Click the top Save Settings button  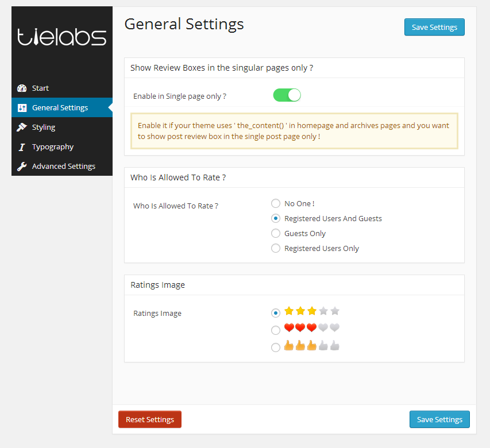click(434, 26)
